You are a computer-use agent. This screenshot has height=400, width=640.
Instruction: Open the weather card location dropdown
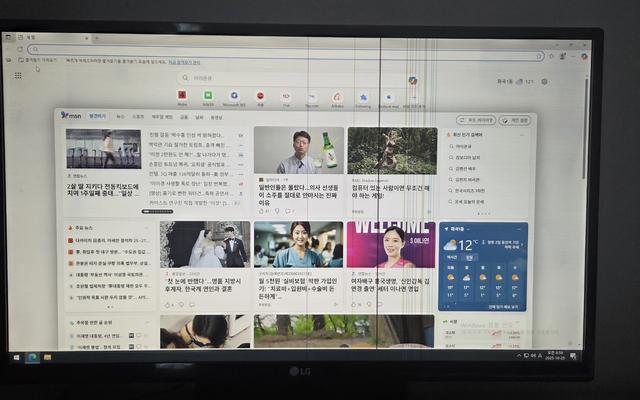(468, 229)
